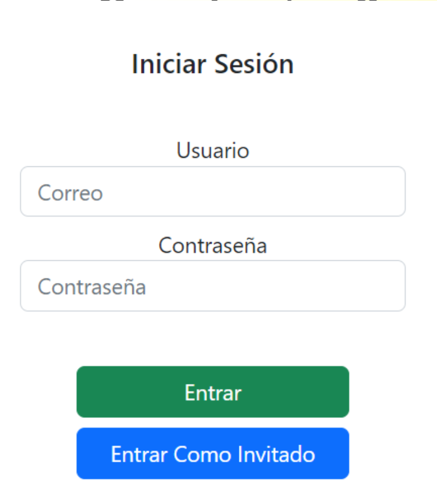Place cursor in the email textbox
This screenshot has width=437, height=504.
coord(213,192)
